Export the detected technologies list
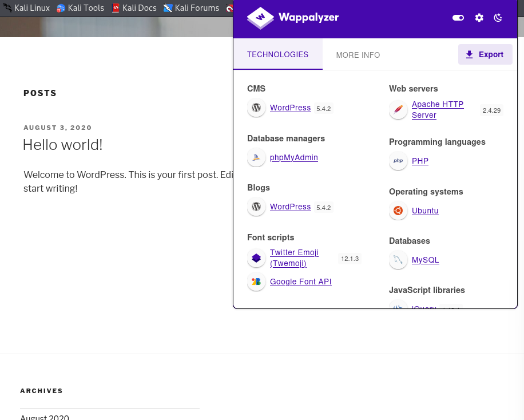 coord(485,54)
